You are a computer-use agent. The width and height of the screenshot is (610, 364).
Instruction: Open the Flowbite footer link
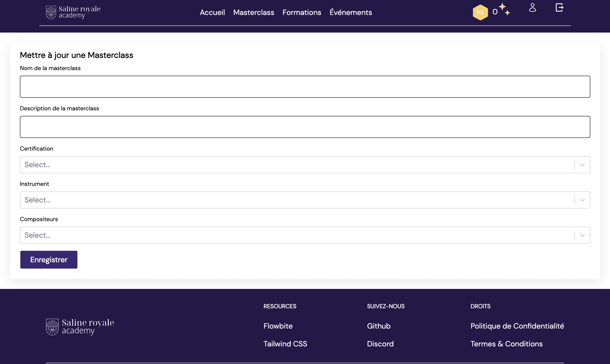coord(278,326)
